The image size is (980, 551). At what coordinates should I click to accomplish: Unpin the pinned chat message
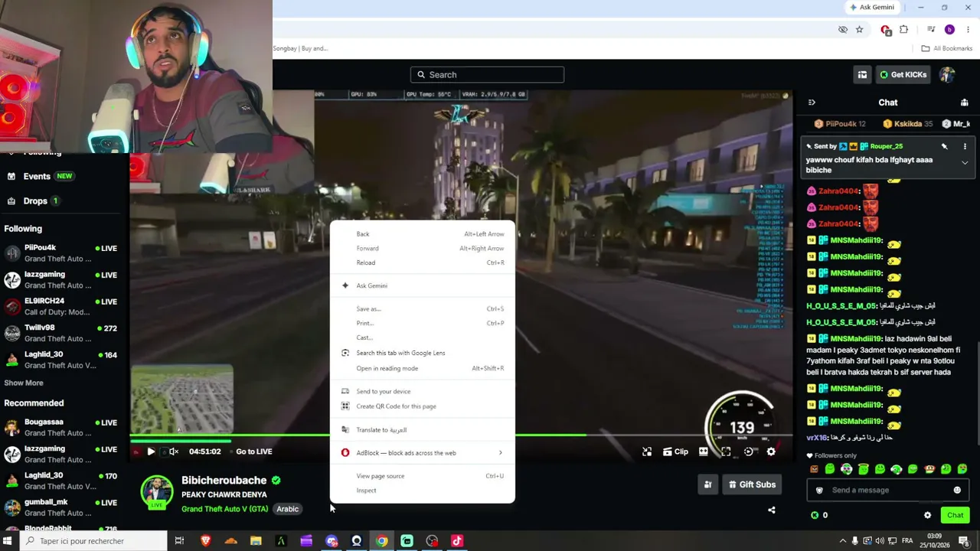[945, 146]
